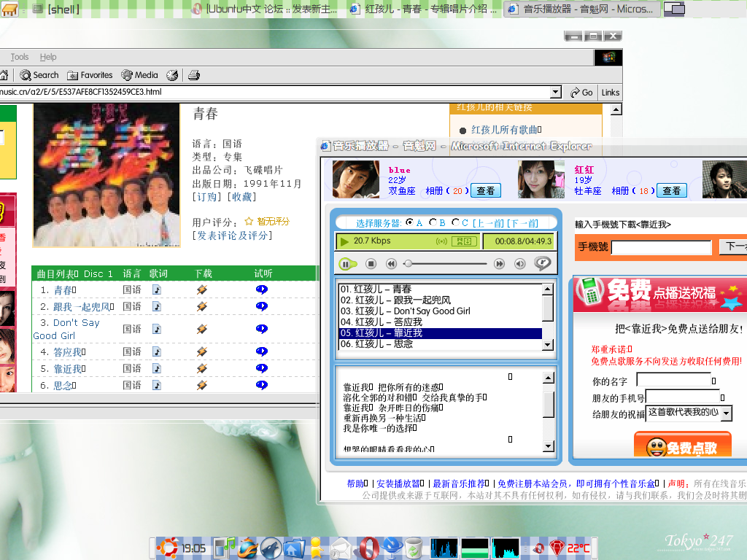Select playlist item 04. 红孩儿 – 答应我
Screen dimensions: 747x560
coord(440,322)
